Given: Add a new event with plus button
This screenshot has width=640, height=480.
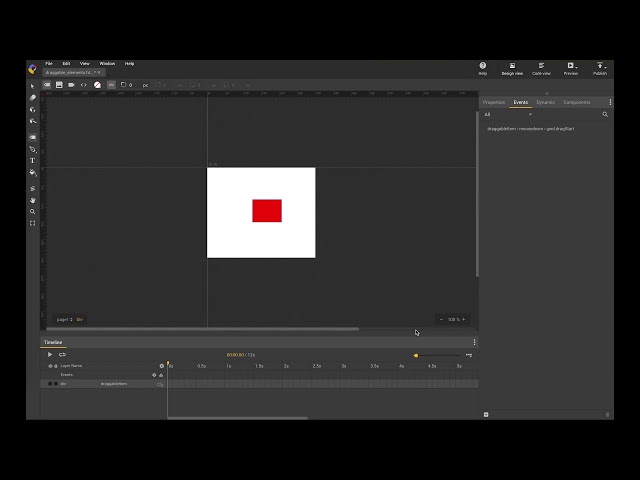Looking at the screenshot, I should coord(486,414).
